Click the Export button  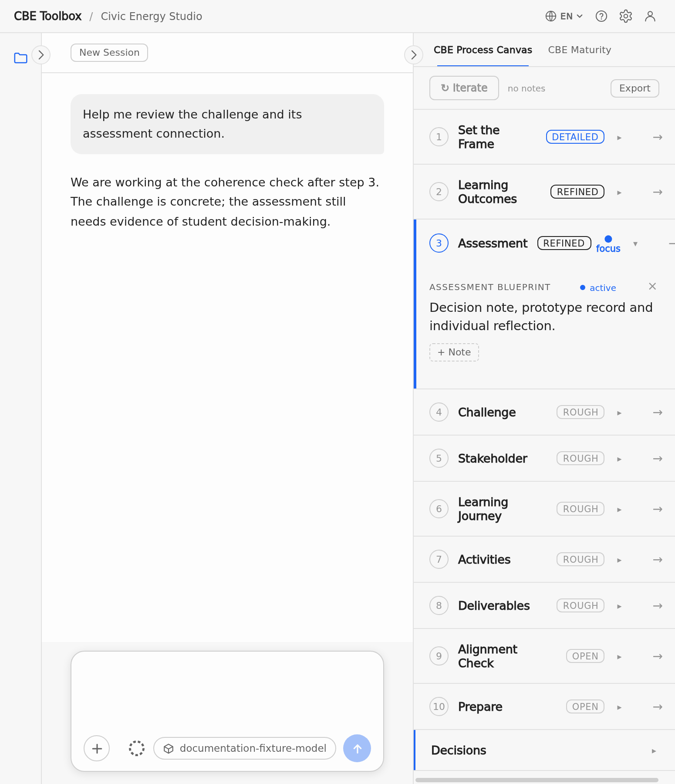pyautogui.click(x=634, y=88)
